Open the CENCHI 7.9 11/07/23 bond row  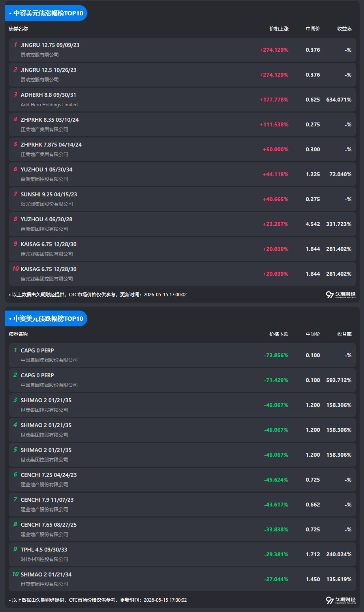(182, 505)
